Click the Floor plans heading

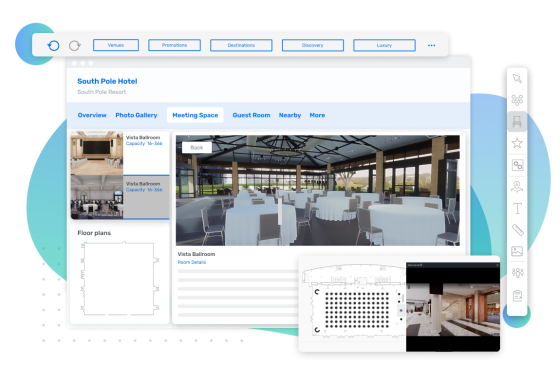coord(94,233)
